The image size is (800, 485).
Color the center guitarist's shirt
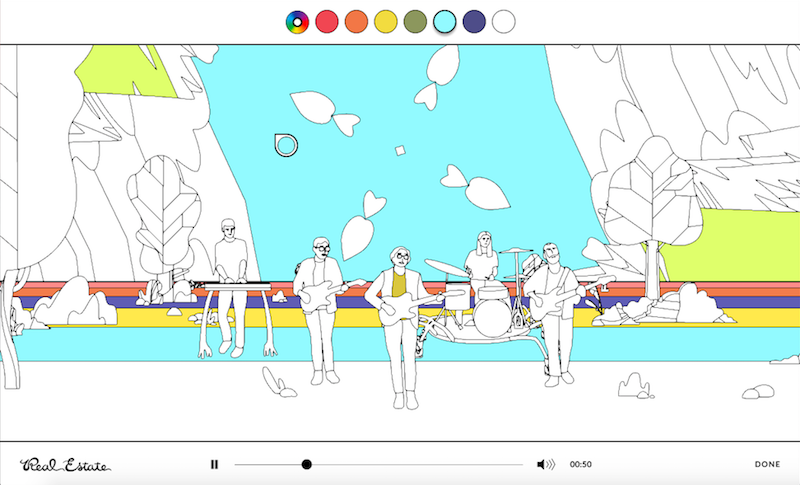(399, 286)
